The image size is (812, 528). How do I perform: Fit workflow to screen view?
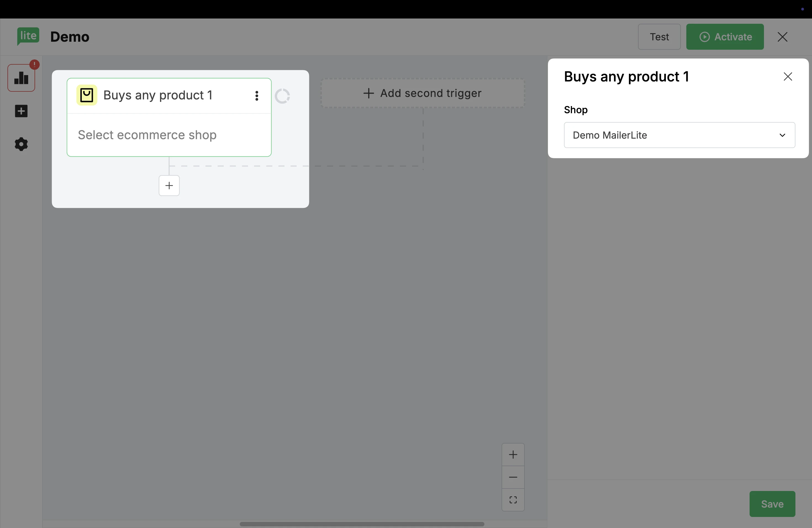(513, 500)
